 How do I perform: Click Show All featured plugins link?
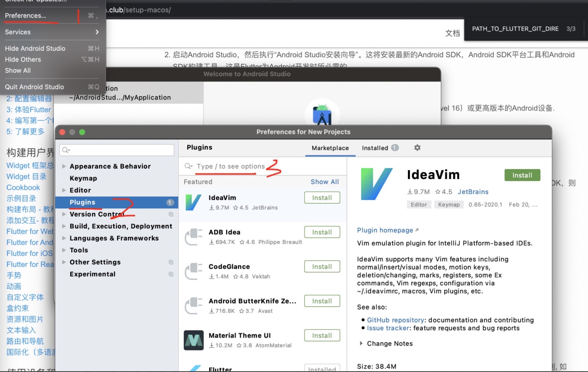point(325,182)
